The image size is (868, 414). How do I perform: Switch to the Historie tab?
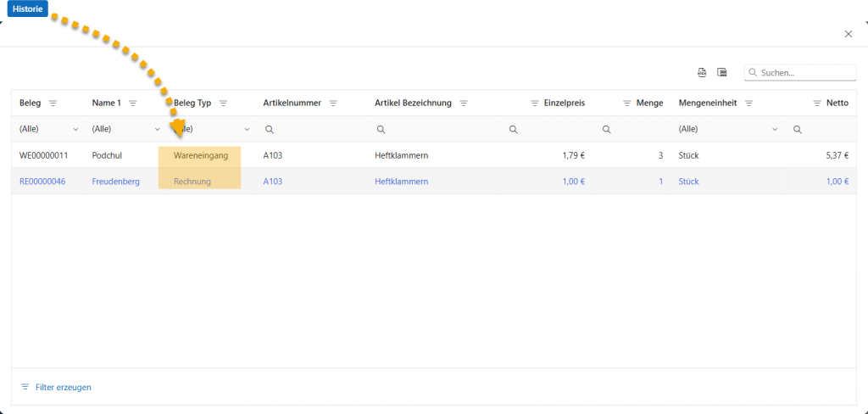click(27, 8)
